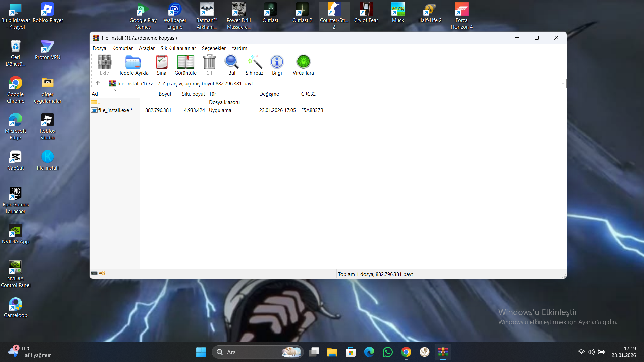Click the 'Toplam 1 dosya' status text
This screenshot has height=362, width=644.
click(375, 274)
